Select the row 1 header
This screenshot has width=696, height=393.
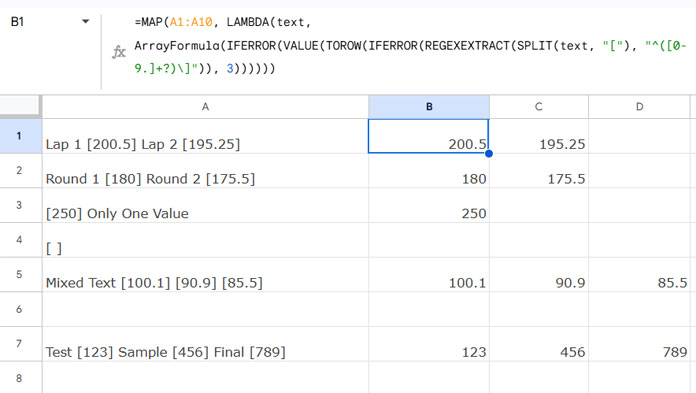(x=20, y=136)
